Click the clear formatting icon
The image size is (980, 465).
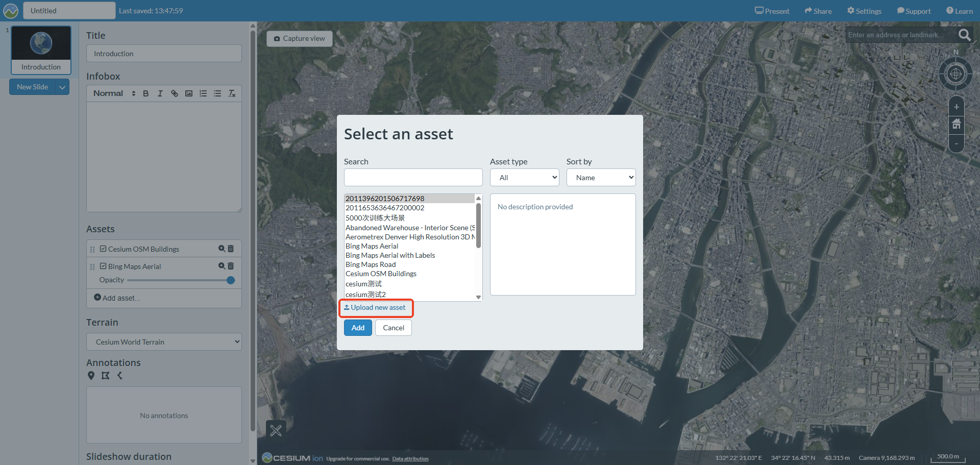(232, 93)
